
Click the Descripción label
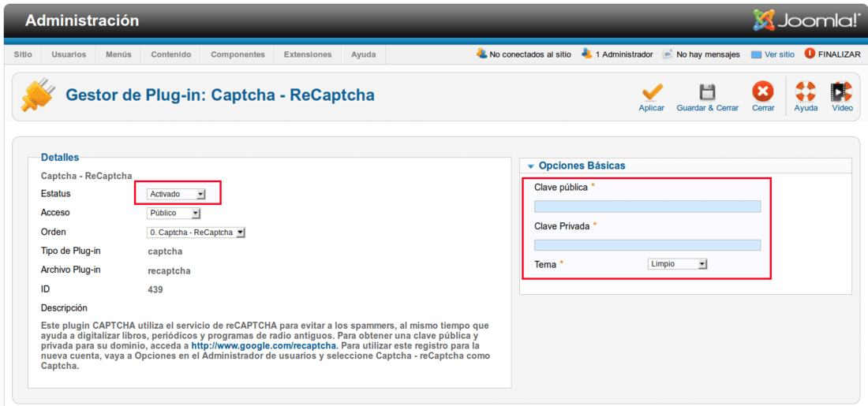[64, 307]
